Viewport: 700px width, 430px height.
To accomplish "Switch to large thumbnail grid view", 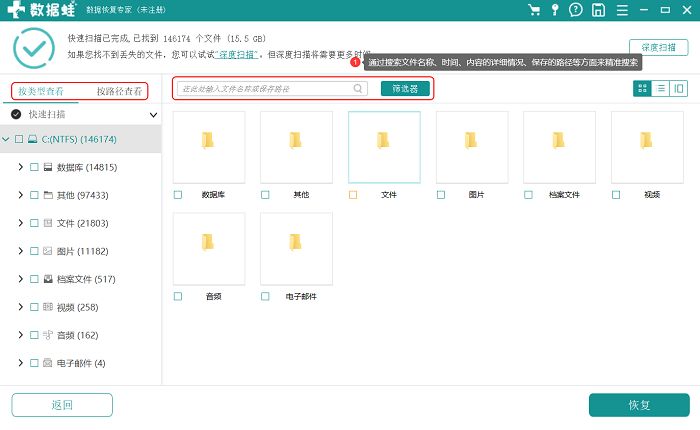I will (x=642, y=88).
